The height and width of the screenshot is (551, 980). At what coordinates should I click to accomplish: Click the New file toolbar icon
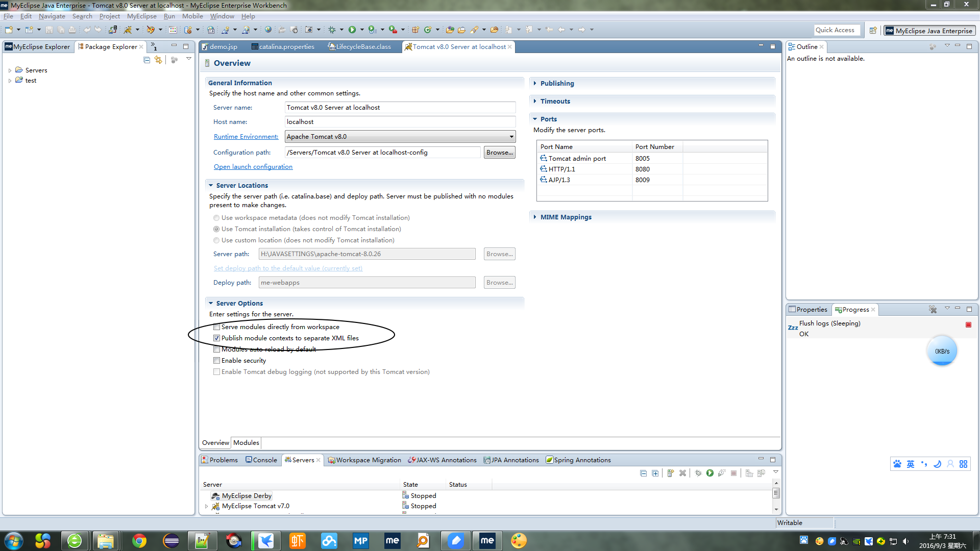(9, 30)
